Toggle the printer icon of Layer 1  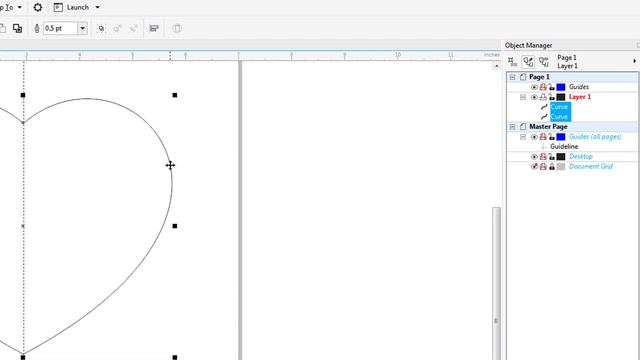coord(543,97)
